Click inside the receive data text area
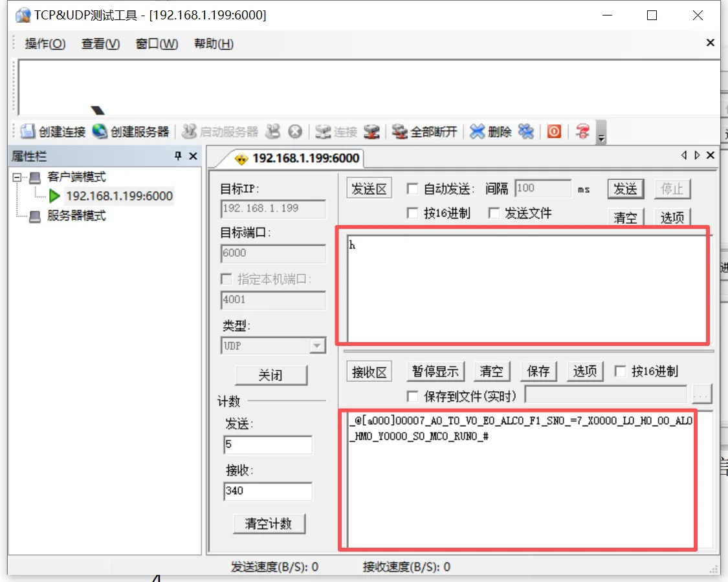Screen dimensions: 728x582 coord(529,480)
